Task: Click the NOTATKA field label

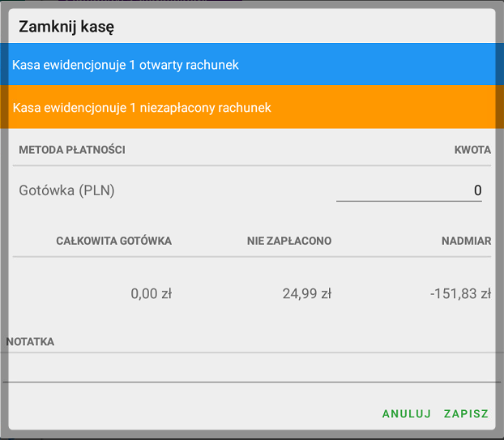Action: pyautogui.click(x=30, y=342)
